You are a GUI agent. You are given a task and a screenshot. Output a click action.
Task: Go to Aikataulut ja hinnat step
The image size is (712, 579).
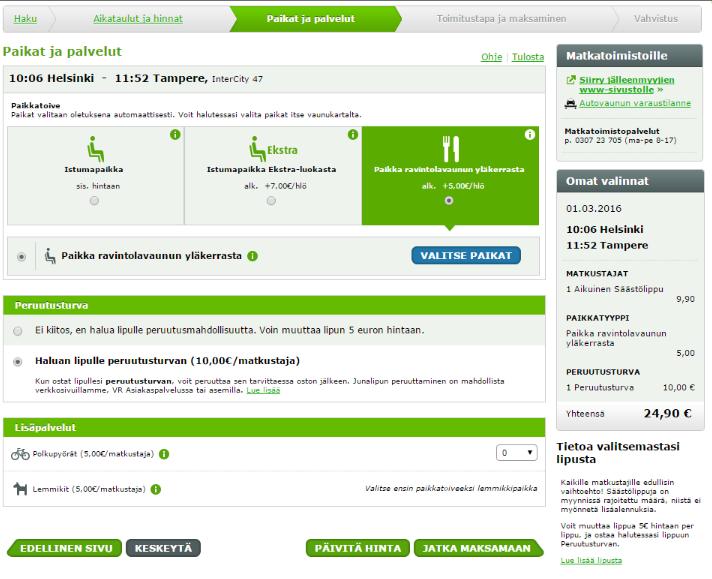click(138, 19)
